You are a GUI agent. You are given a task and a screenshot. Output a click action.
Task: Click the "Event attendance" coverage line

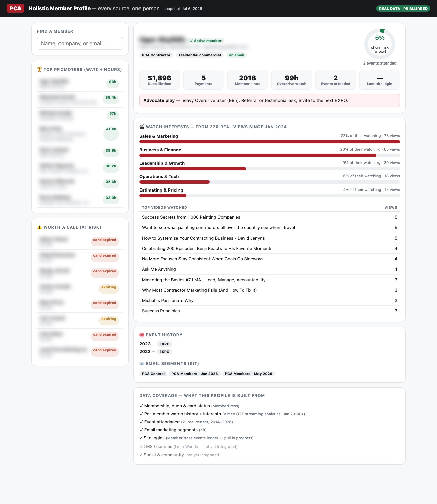coord(186,422)
